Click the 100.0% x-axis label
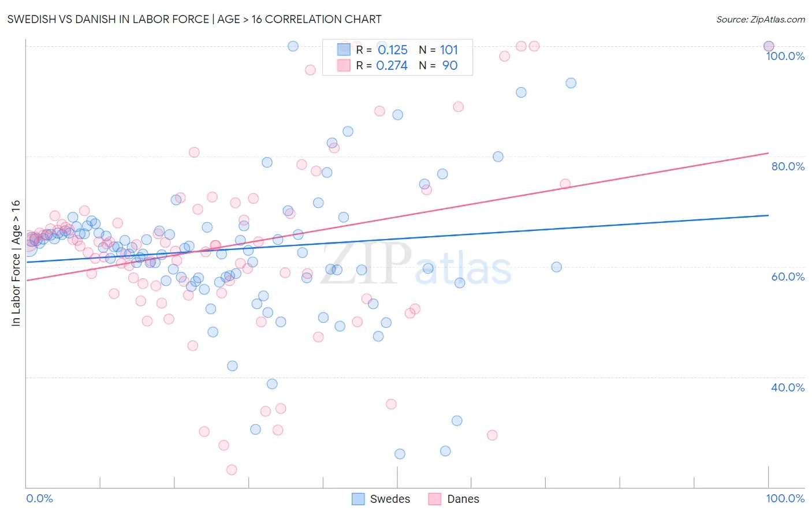The width and height of the screenshot is (812, 515). [x=785, y=498]
